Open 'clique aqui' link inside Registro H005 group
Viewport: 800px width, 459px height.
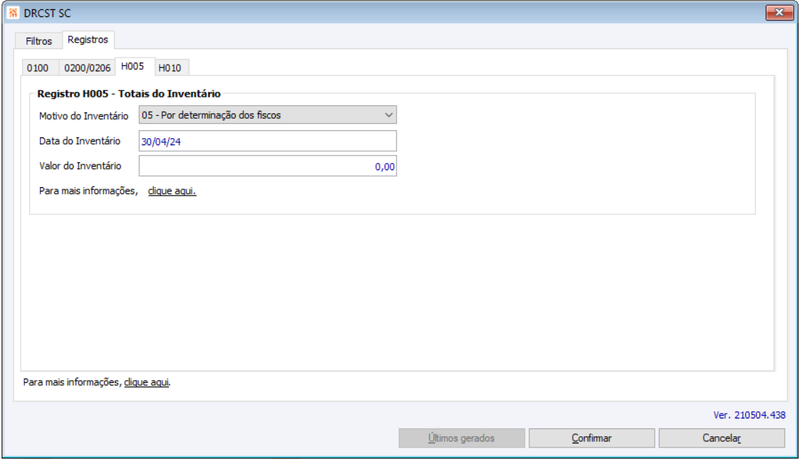(172, 191)
